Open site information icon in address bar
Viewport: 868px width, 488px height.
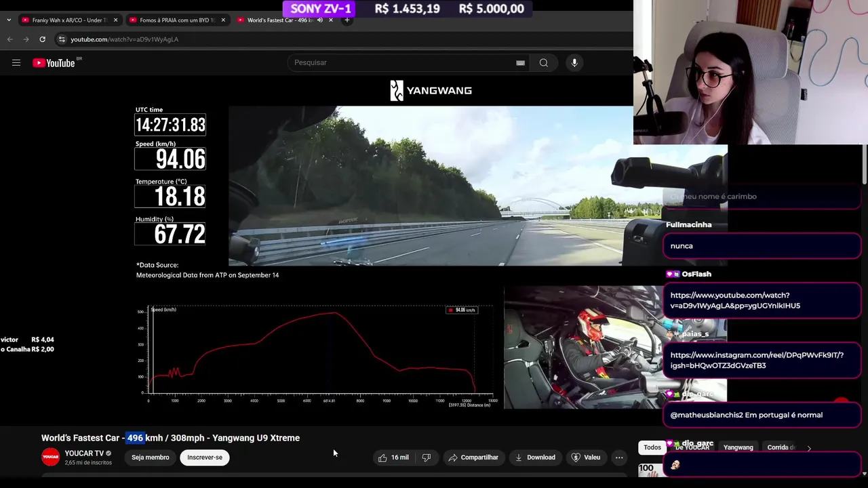click(x=62, y=39)
